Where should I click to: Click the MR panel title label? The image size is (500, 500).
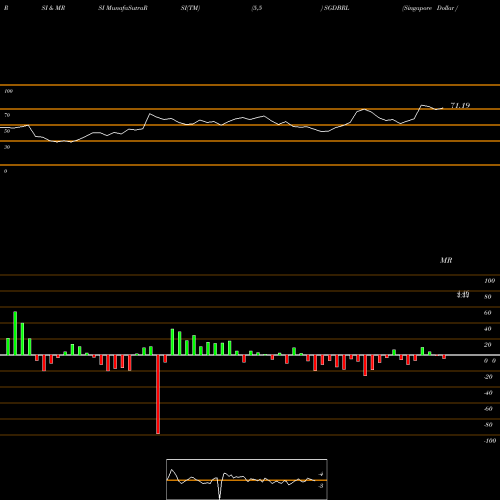[x=446, y=260]
